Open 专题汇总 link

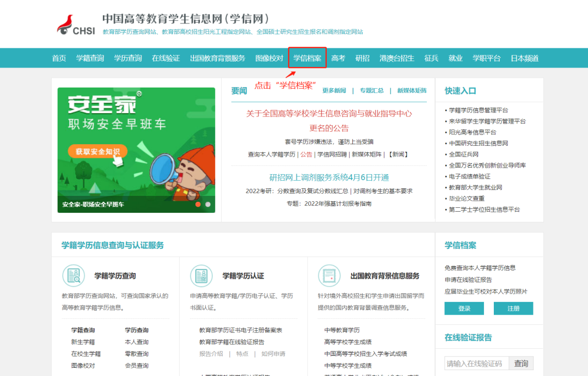click(372, 90)
